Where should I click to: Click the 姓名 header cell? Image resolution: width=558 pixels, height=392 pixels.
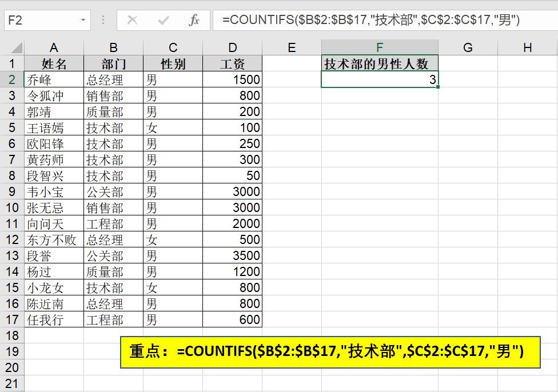54,63
